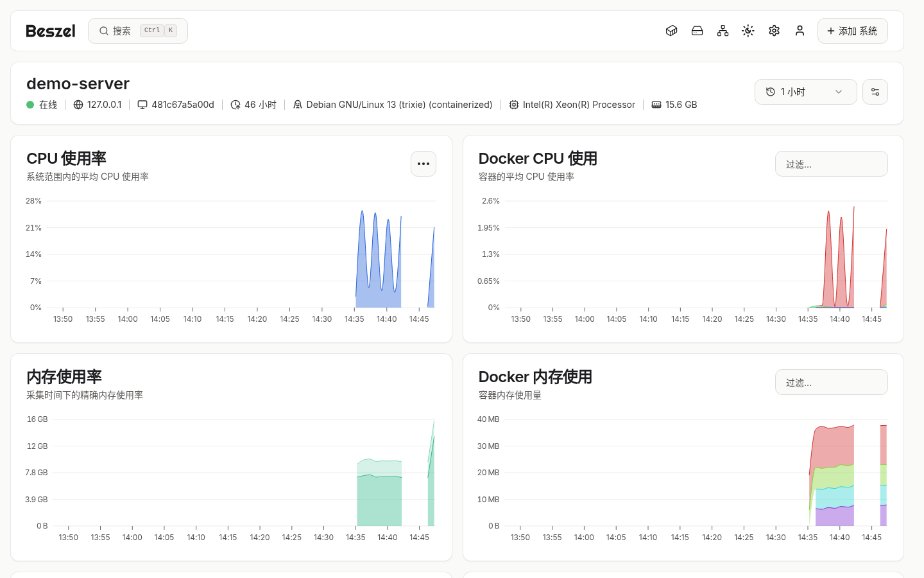Click the 7.8 GB axis label
The image size is (924, 578).
(x=37, y=473)
